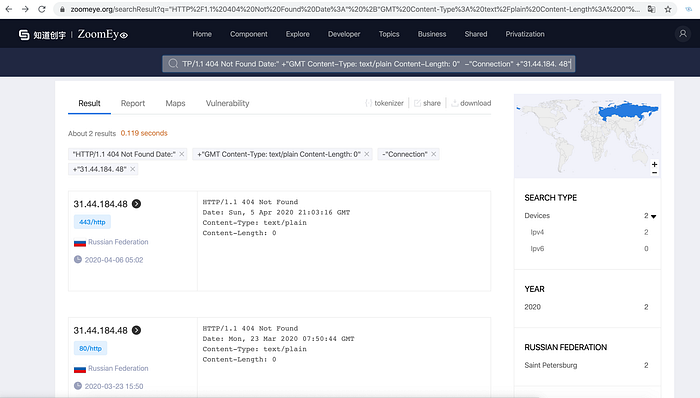Image resolution: width=700 pixels, height=398 pixels.
Task: Click the translate page icon in address bar
Action: pos(651,9)
